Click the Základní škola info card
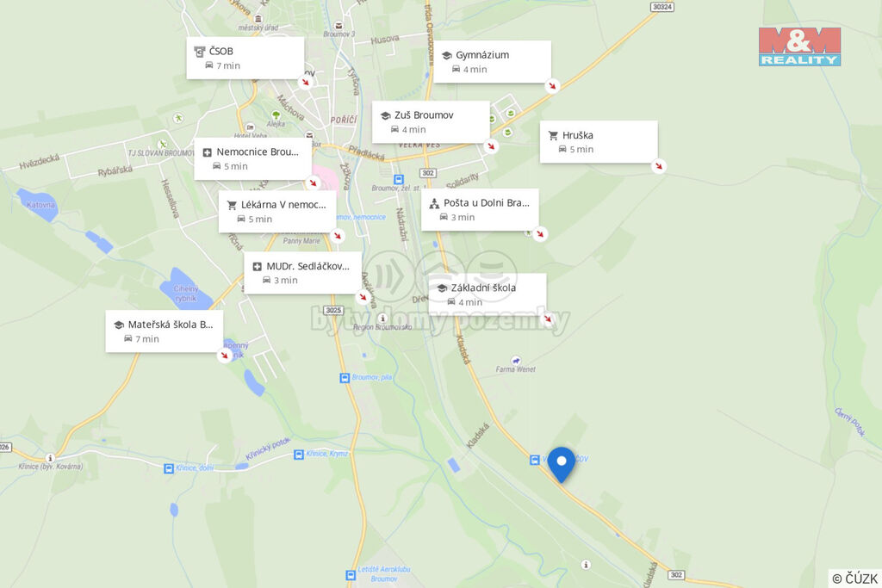This screenshot has height=588, width=882. coord(488,294)
